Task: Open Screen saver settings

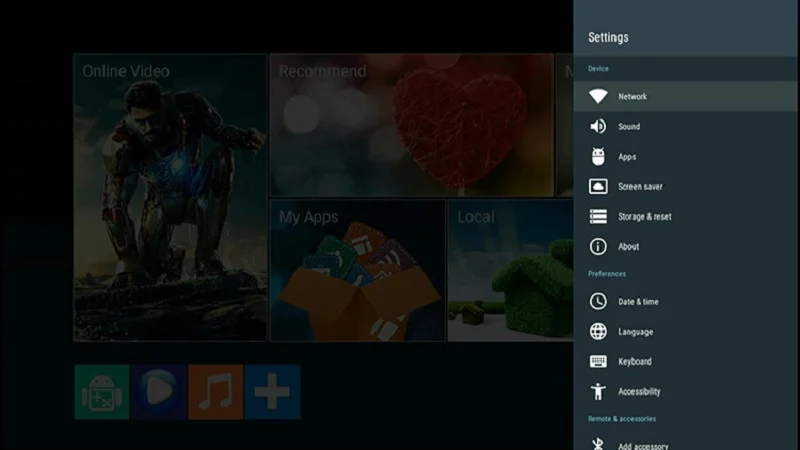Action: [x=686, y=186]
